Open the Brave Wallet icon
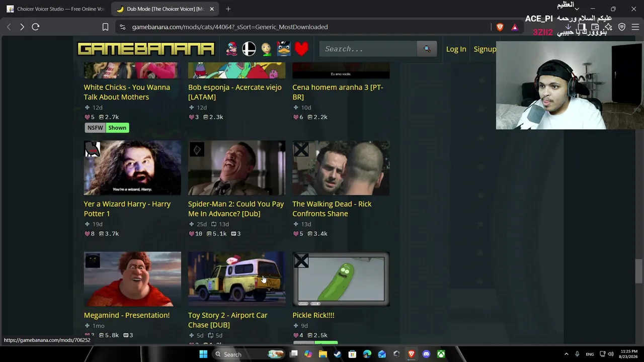Image resolution: width=644 pixels, height=362 pixels. [595, 27]
